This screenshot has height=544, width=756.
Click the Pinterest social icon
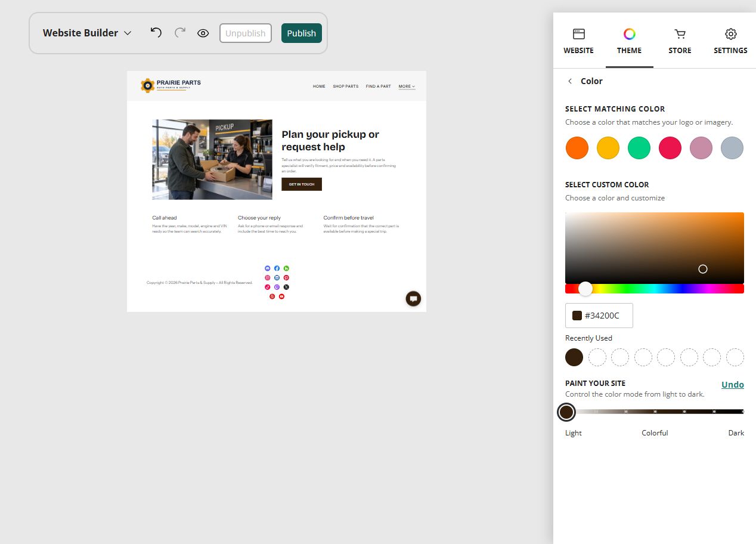pos(286,278)
